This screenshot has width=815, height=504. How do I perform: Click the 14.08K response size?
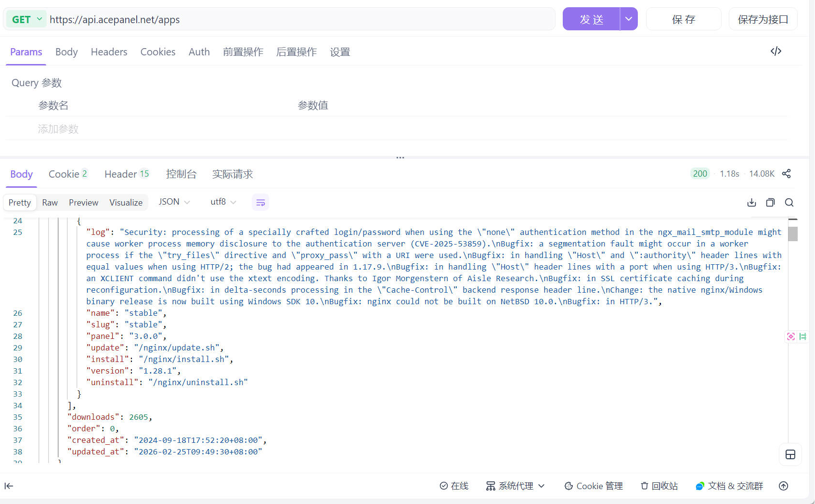[x=762, y=174]
